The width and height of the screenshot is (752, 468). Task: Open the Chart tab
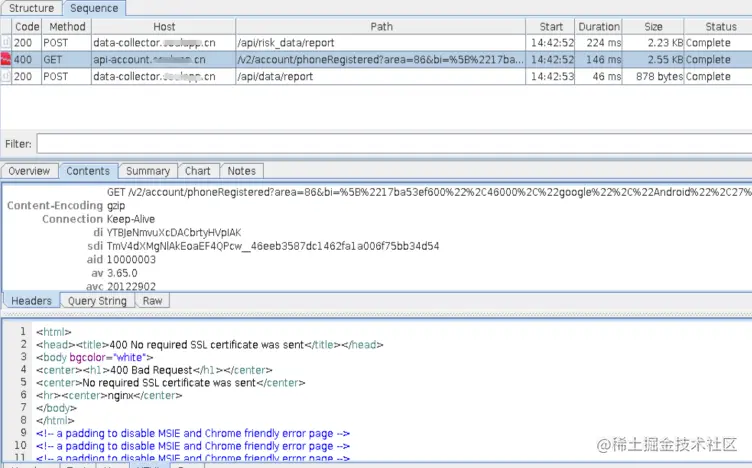click(x=198, y=171)
